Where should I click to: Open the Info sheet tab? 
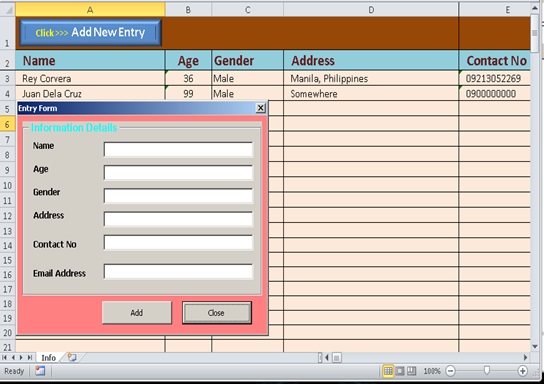click(49, 358)
